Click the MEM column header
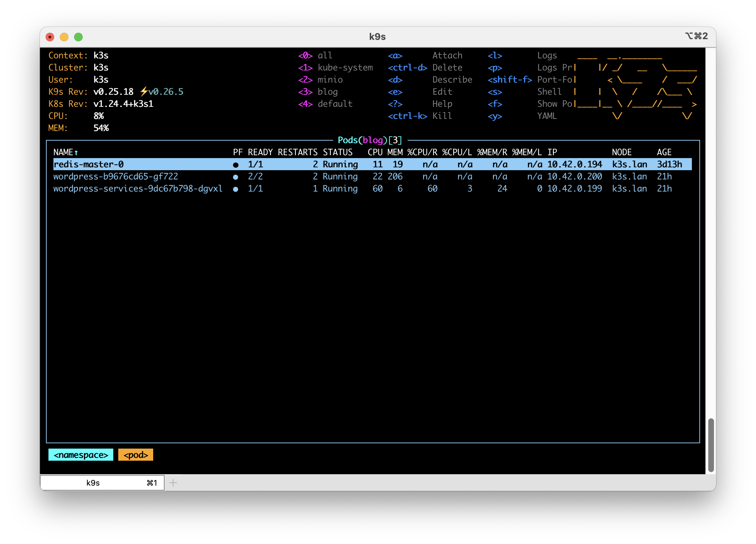 395,152
